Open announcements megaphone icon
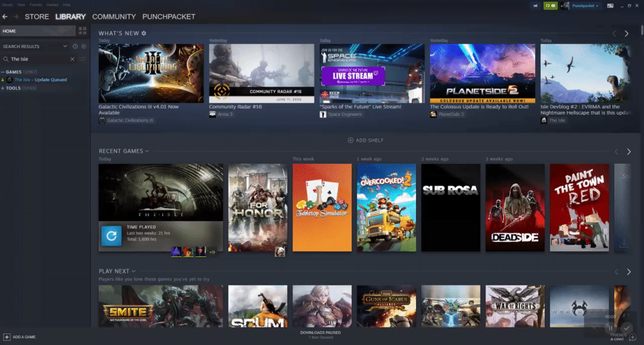Image resolution: width=644 pixels, height=345 pixels. coord(535,6)
